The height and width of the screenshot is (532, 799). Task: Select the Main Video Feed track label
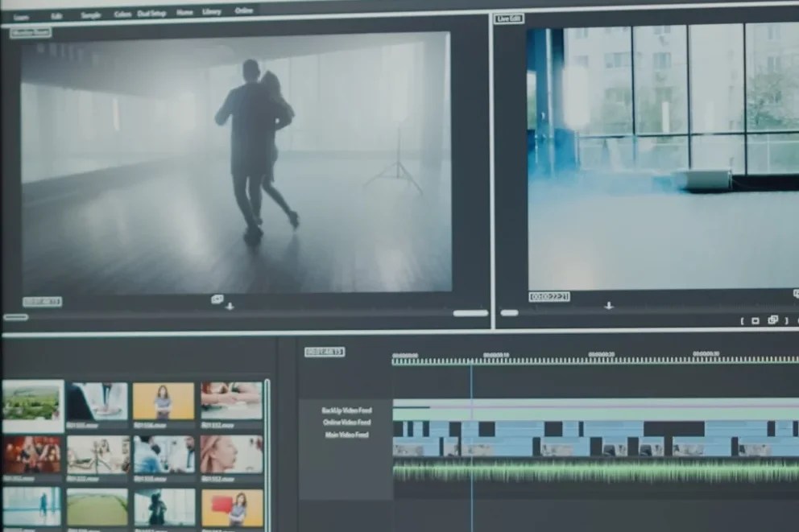[346, 435]
